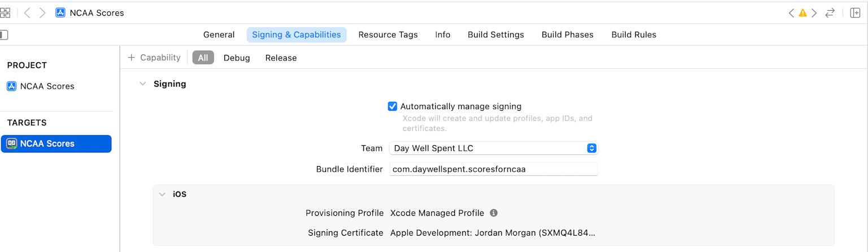The height and width of the screenshot is (252, 868).
Task: Click the Xcode Managed Profile text
Action: [437, 213]
